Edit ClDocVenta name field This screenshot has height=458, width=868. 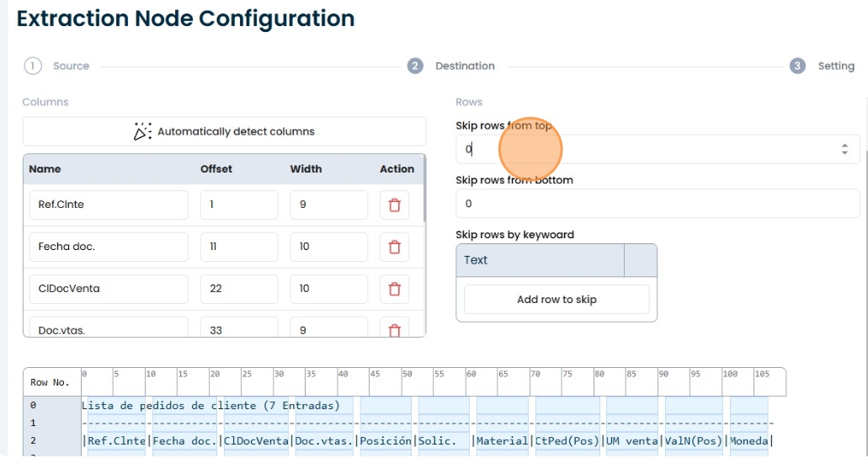click(109, 289)
